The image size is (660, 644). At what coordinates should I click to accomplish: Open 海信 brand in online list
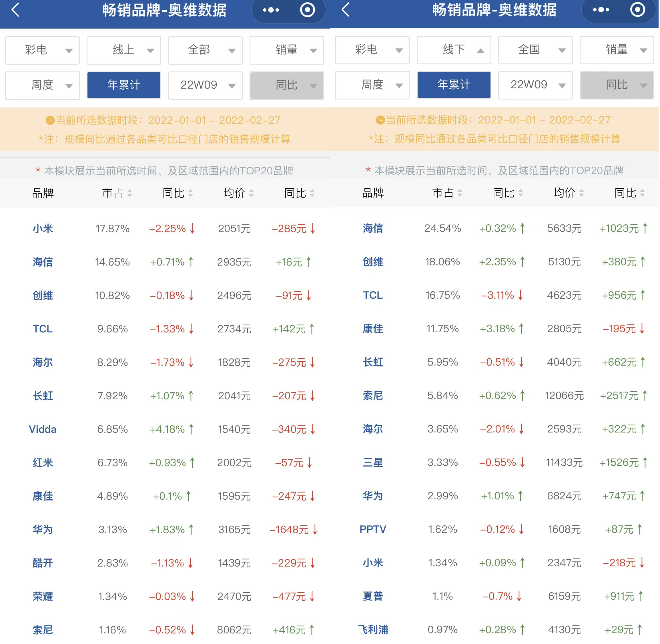click(43, 262)
